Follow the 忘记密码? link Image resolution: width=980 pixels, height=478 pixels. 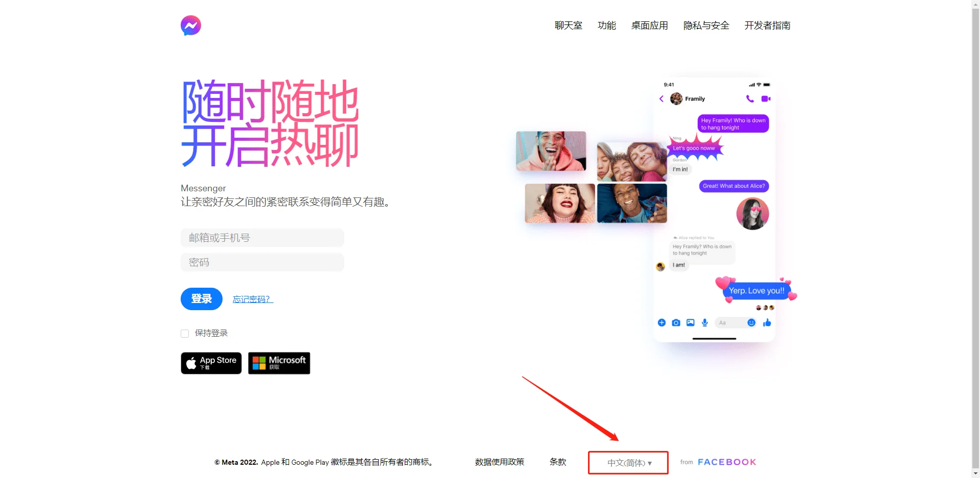[x=253, y=299]
